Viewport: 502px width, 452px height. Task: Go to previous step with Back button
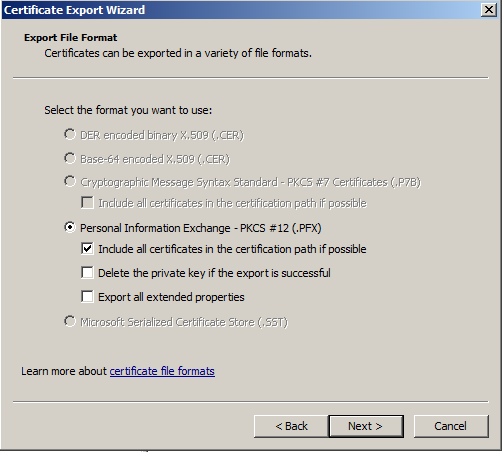coord(291,426)
